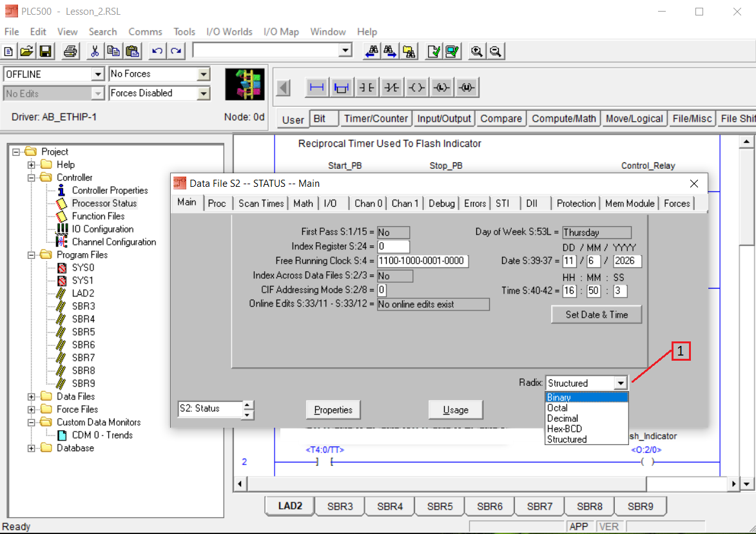Expand the Database folder node
This screenshot has height=534, width=756.
point(32,448)
